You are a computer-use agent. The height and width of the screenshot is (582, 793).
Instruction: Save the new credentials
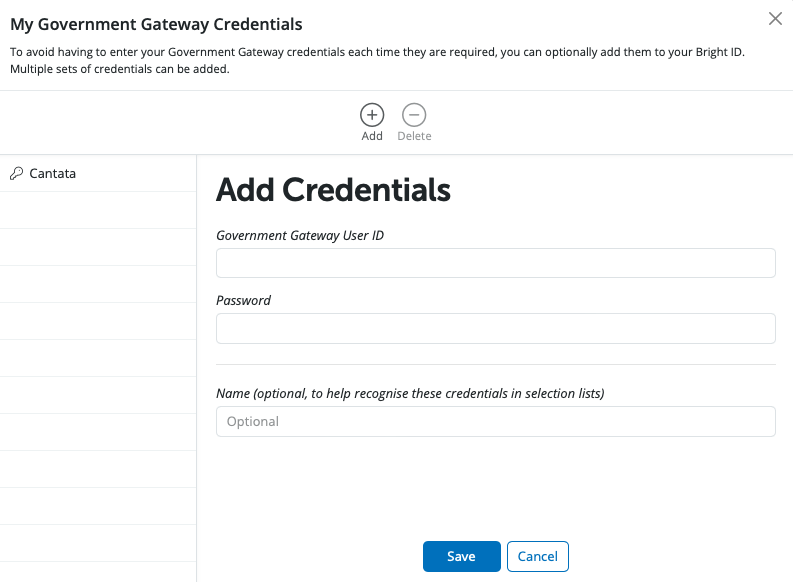point(461,556)
